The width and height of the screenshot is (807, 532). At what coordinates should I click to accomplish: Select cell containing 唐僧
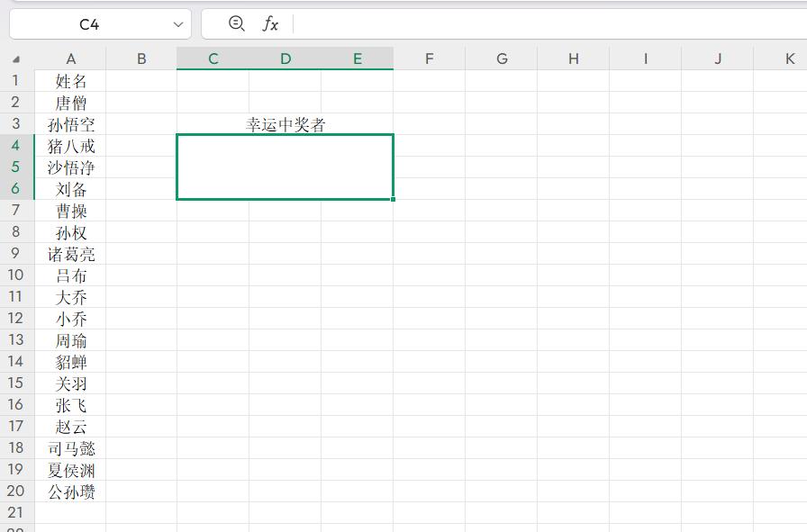71,102
